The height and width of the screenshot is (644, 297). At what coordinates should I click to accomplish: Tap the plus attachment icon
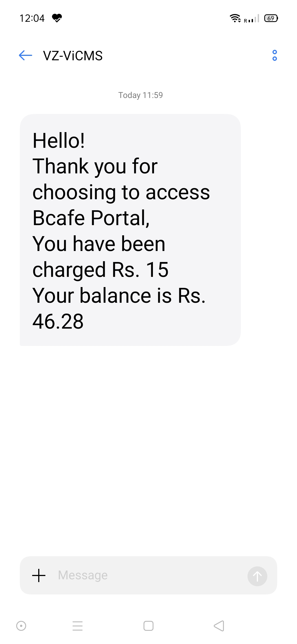[x=39, y=575]
